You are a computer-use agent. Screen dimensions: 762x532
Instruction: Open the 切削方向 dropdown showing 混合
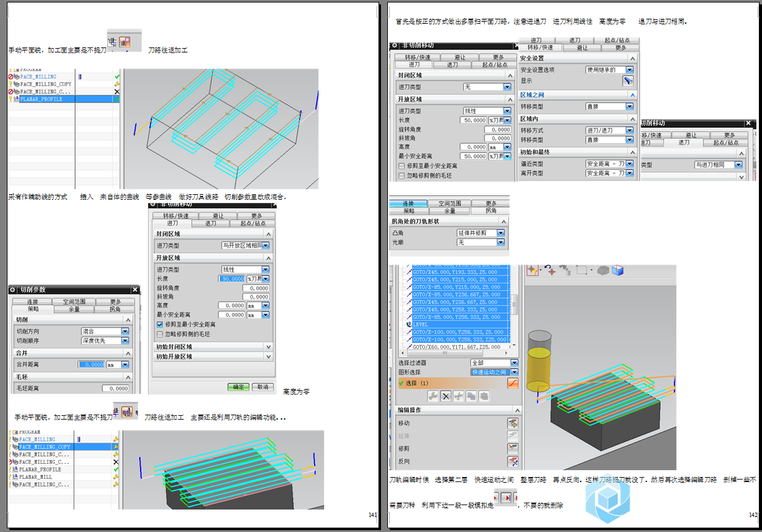(x=104, y=332)
